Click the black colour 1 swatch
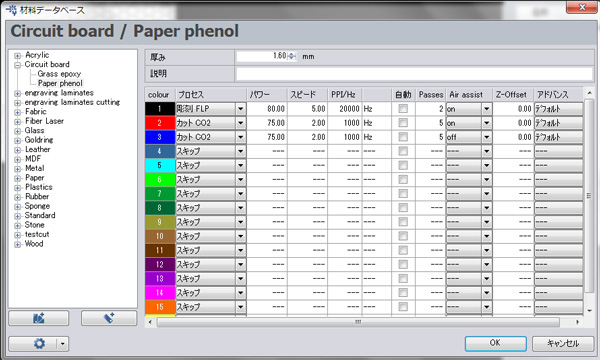Screen dimensions: 600x360 click(160, 109)
